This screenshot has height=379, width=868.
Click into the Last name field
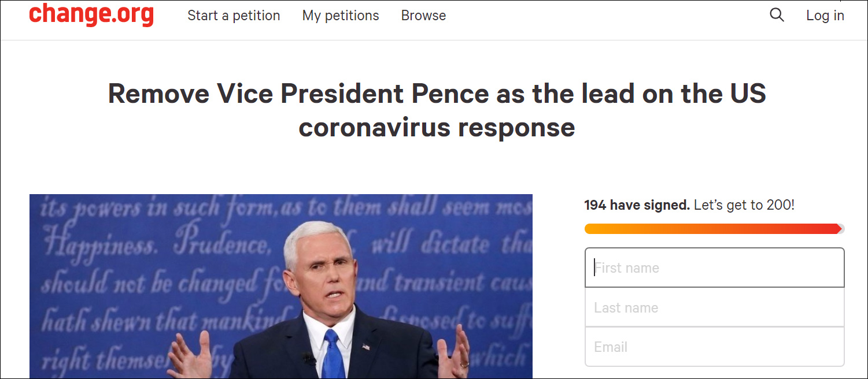pos(714,307)
